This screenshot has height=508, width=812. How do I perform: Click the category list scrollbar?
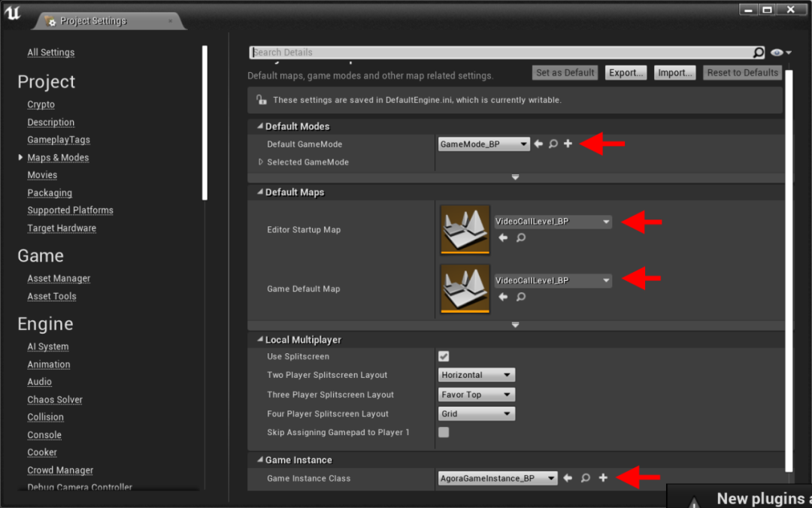(x=205, y=122)
